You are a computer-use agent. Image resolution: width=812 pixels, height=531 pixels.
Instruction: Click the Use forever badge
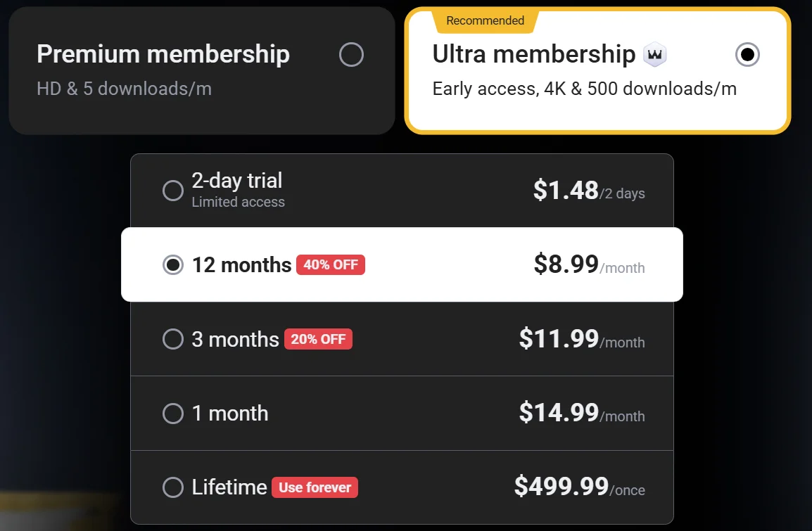coord(315,487)
